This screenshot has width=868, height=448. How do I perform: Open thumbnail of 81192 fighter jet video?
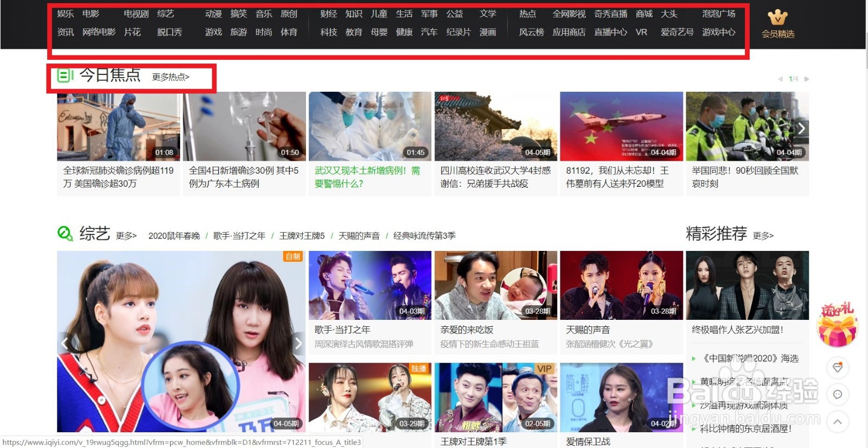pyautogui.click(x=622, y=126)
